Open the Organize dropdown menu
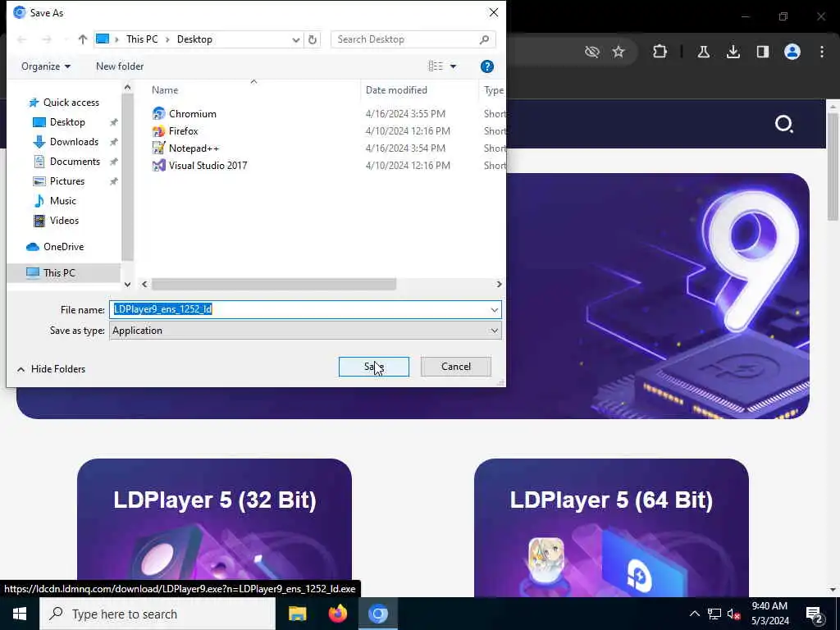This screenshot has width=840, height=630. pyautogui.click(x=46, y=66)
